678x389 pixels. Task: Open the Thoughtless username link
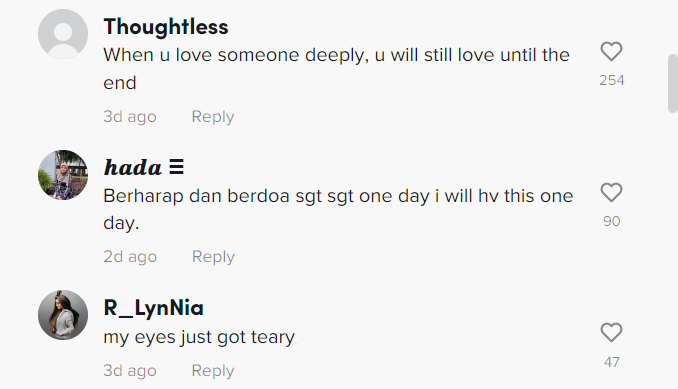click(166, 27)
